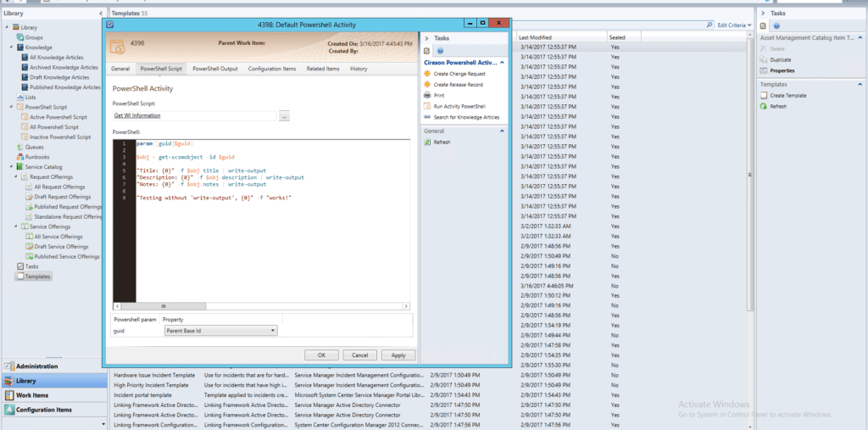
Task: Click Refresh icon under General in dialog
Action: click(427, 142)
